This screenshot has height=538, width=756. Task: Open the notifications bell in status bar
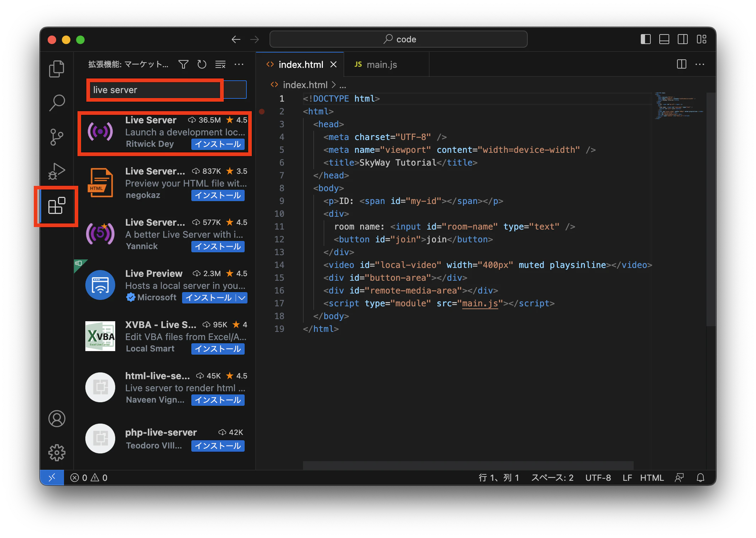point(700,478)
